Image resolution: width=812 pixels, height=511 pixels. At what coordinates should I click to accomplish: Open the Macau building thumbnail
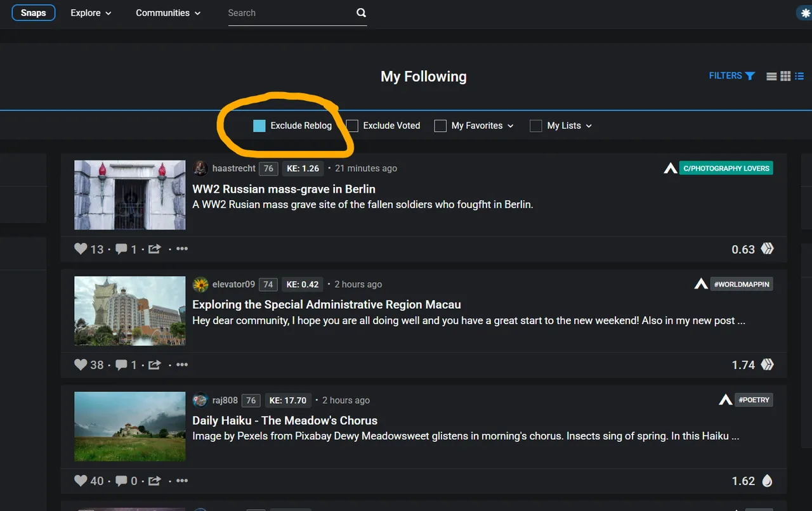coord(130,311)
